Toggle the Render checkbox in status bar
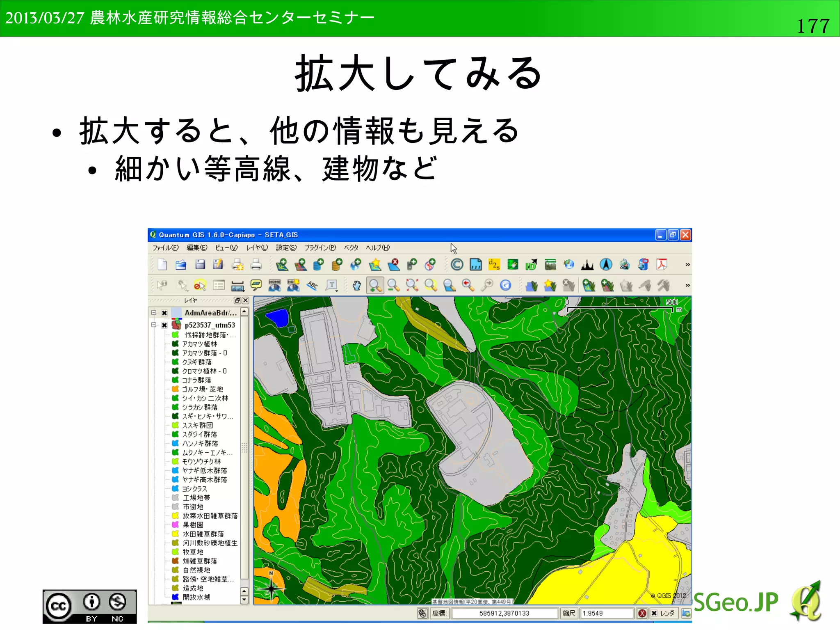 (654, 613)
